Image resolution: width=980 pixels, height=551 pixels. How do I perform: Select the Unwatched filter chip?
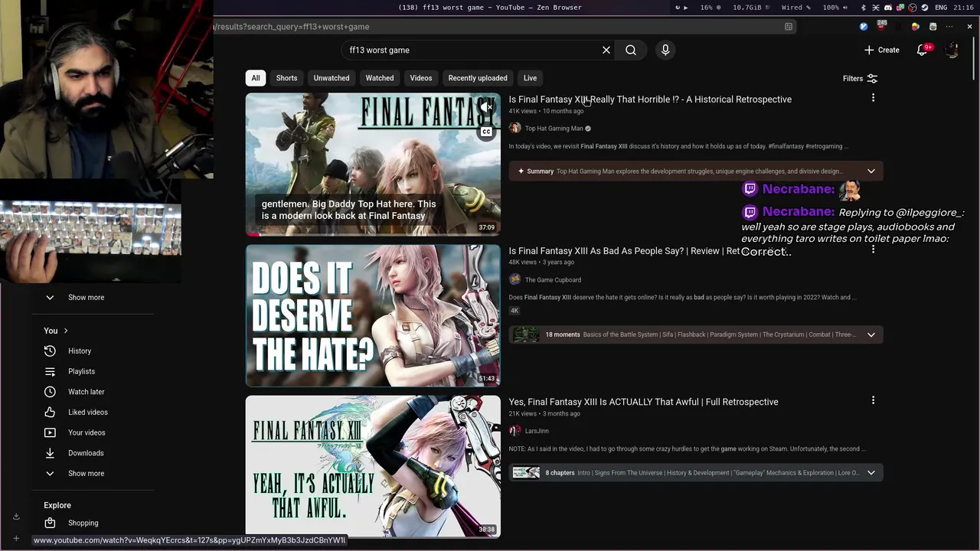332,78
